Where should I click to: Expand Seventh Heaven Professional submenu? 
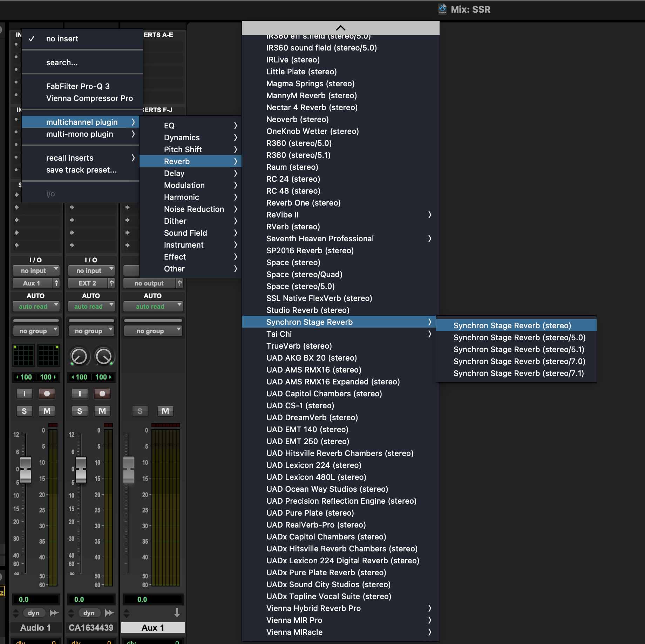click(341, 239)
